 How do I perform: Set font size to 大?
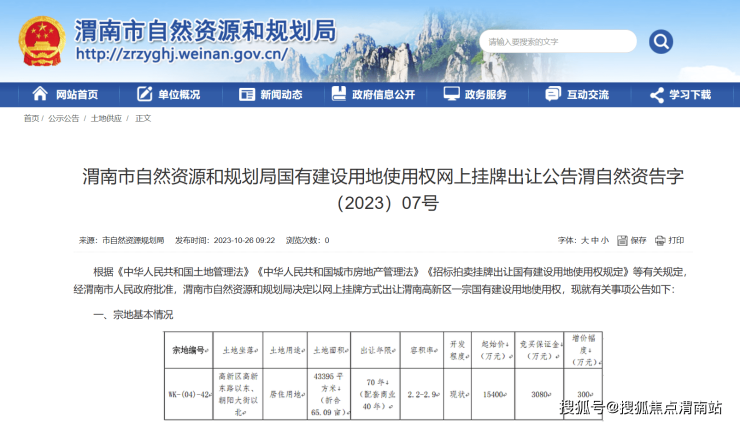pos(585,240)
